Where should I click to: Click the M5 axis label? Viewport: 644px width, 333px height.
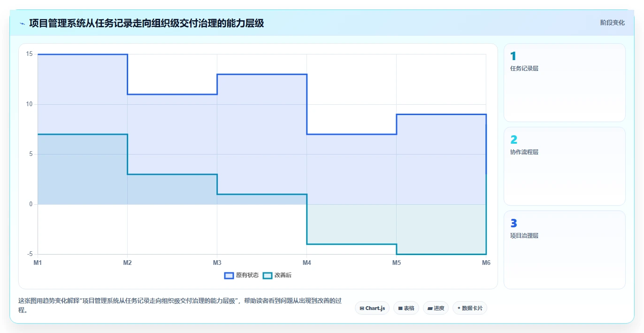pyautogui.click(x=396, y=263)
